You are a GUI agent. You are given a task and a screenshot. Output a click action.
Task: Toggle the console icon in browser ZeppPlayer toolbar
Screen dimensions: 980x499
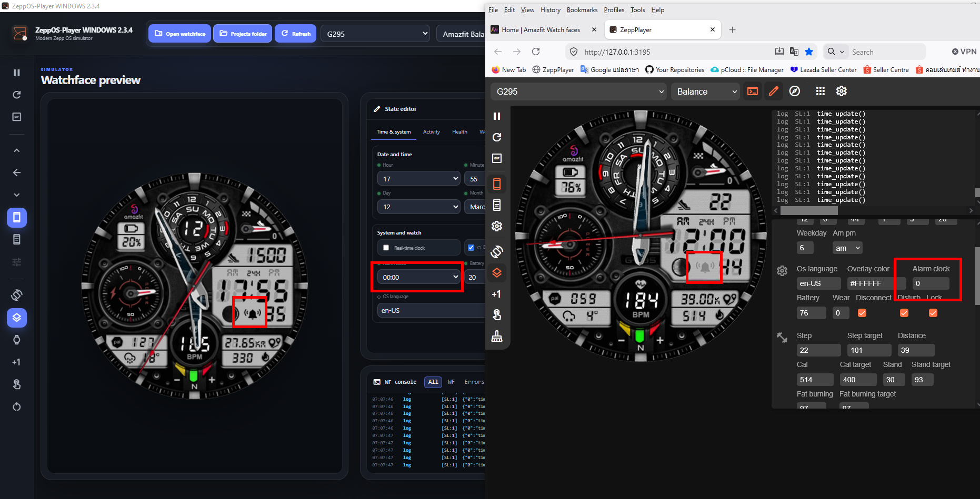coord(753,91)
